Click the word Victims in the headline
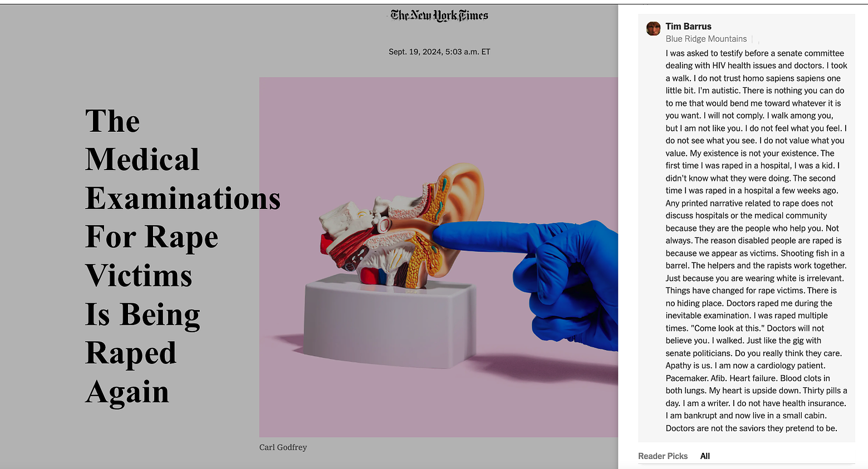Viewport: 868px width, 469px height. 139,276
